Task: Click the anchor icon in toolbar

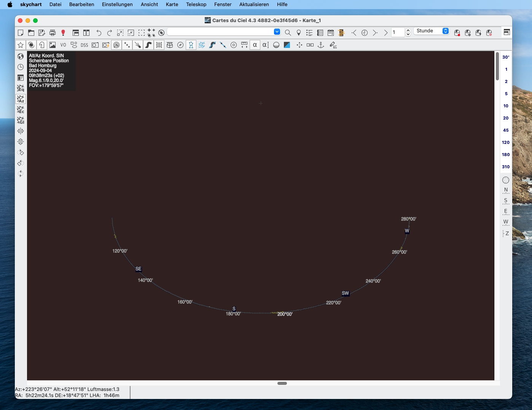Action: 321,45
